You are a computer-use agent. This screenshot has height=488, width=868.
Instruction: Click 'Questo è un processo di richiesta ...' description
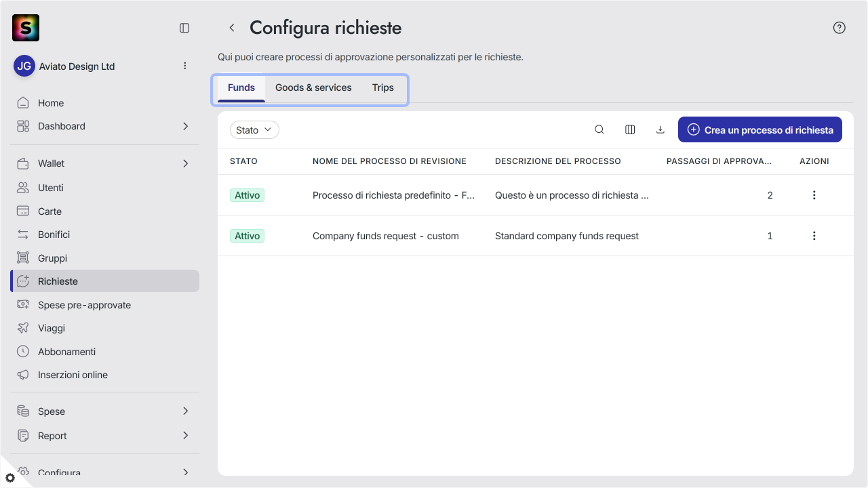click(572, 195)
